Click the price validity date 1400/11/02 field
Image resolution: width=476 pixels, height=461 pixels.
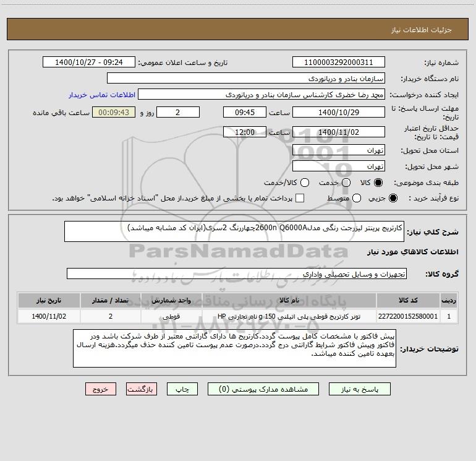tap(339, 132)
